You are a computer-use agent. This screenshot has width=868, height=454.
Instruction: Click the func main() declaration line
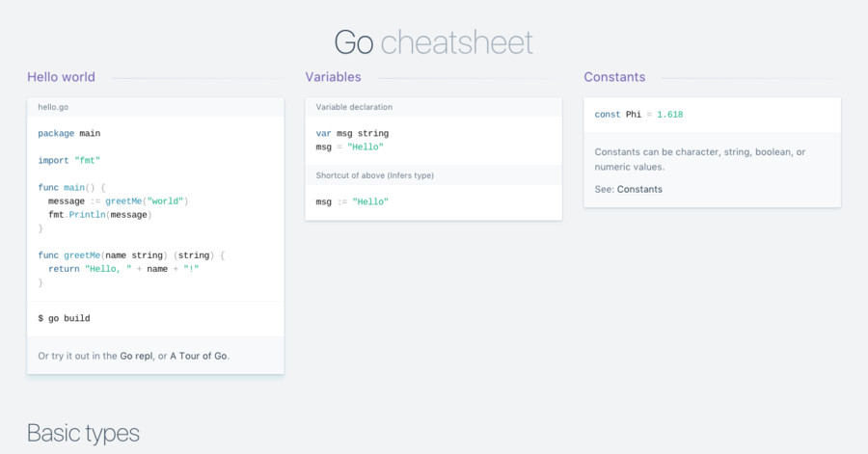(x=71, y=187)
